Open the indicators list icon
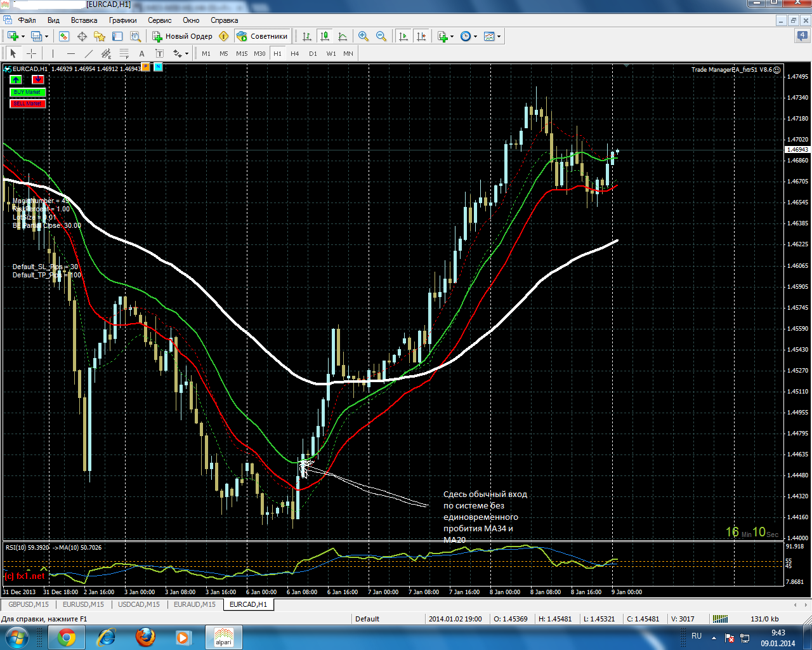 click(x=443, y=36)
